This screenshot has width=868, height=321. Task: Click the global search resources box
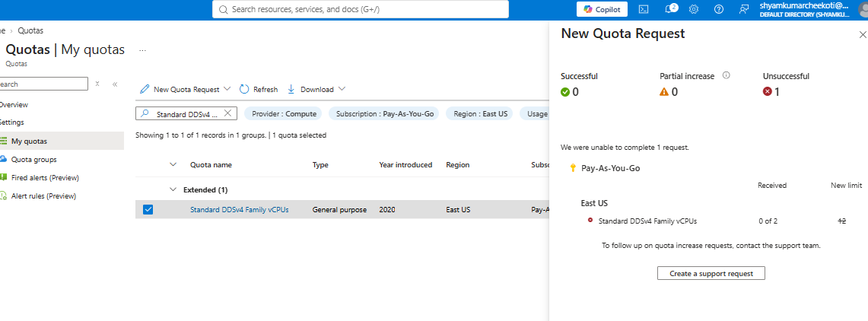[x=361, y=9]
